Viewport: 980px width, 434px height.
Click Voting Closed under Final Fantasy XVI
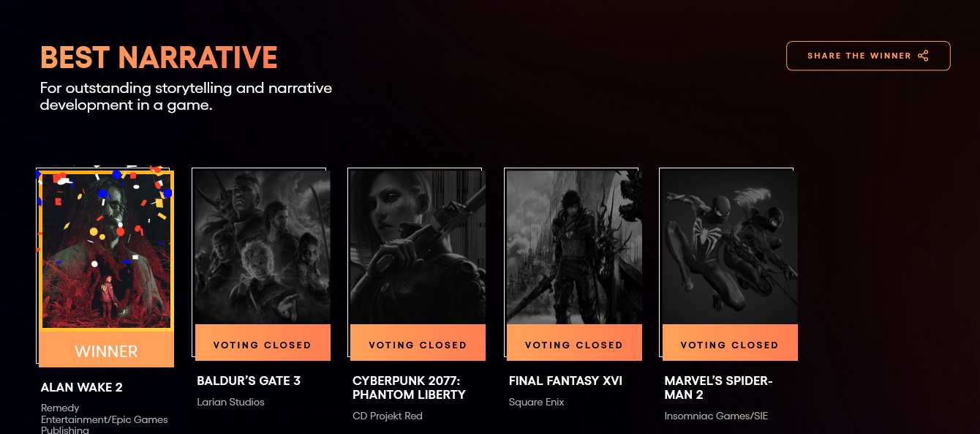tap(574, 343)
